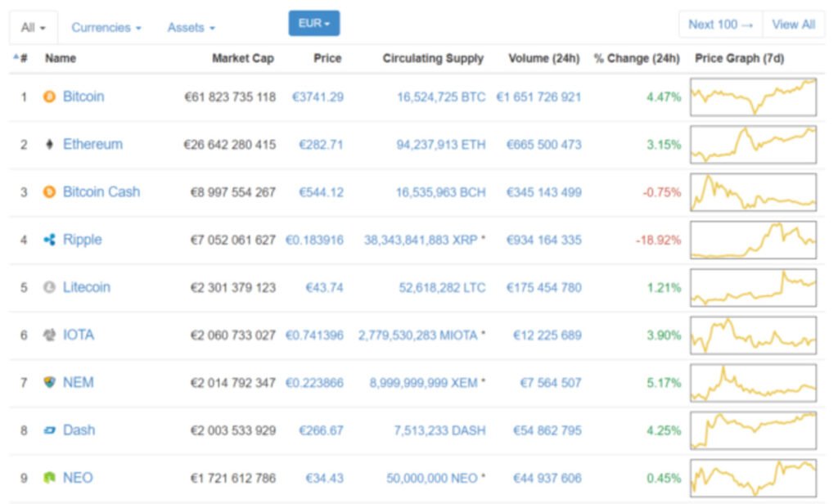This screenshot has height=504, width=838.
Task: Click the Ethereum diamond logo icon
Action: click(49, 145)
